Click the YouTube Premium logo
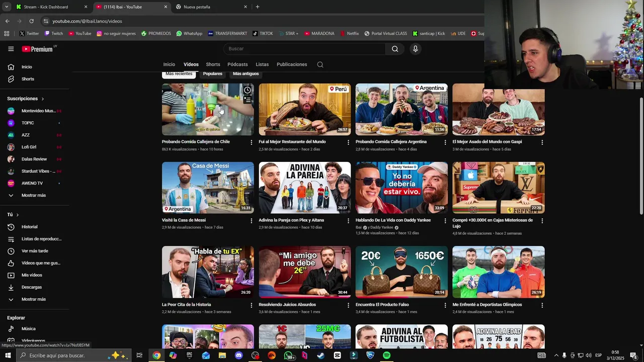Viewport: 644px width, 362px height. [38, 49]
